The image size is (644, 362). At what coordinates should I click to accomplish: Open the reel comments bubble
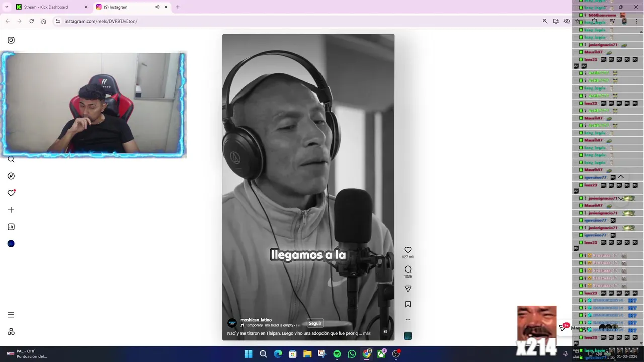(408, 269)
